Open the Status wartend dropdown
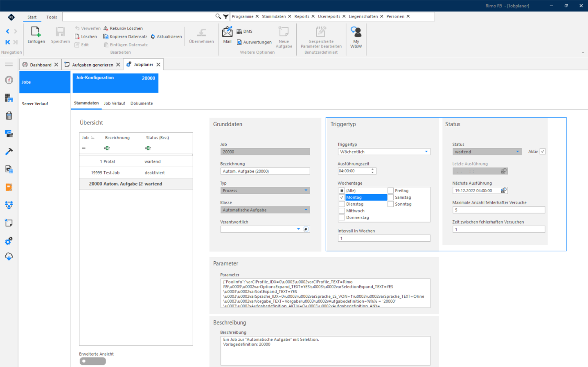 pyautogui.click(x=518, y=152)
